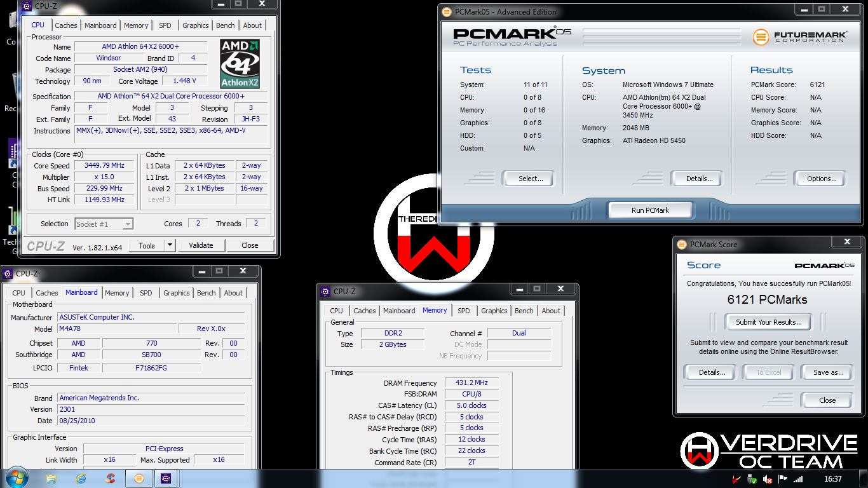The width and height of the screenshot is (868, 488).
Task: Click Save as... in the PCMark Score dialog
Action: point(829,372)
